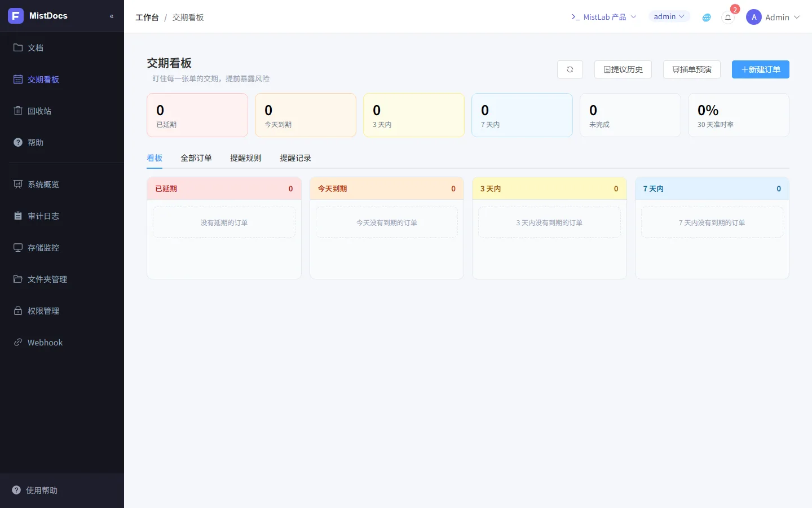Screen dimensions: 812x508
Task: Open 提醒记录 tab
Action: (295, 158)
